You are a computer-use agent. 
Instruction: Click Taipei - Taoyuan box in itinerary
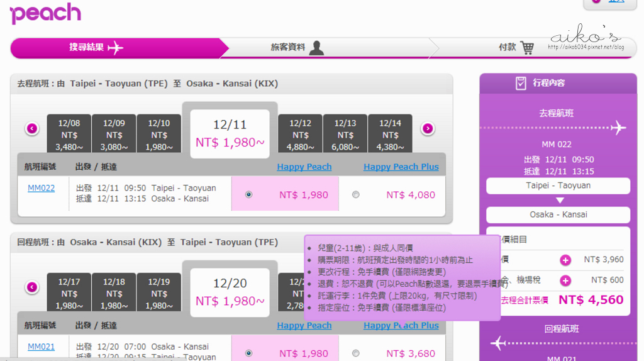coord(558,186)
